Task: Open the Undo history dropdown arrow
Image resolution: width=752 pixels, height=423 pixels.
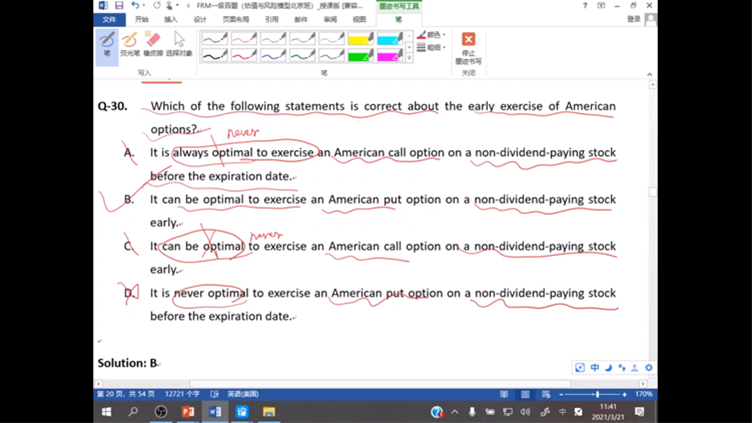Action: click(x=143, y=6)
